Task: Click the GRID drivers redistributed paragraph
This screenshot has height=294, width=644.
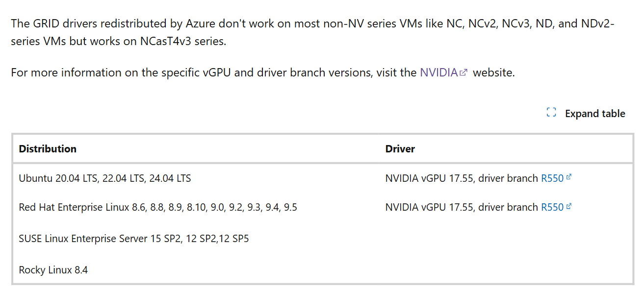Action: pos(313,32)
